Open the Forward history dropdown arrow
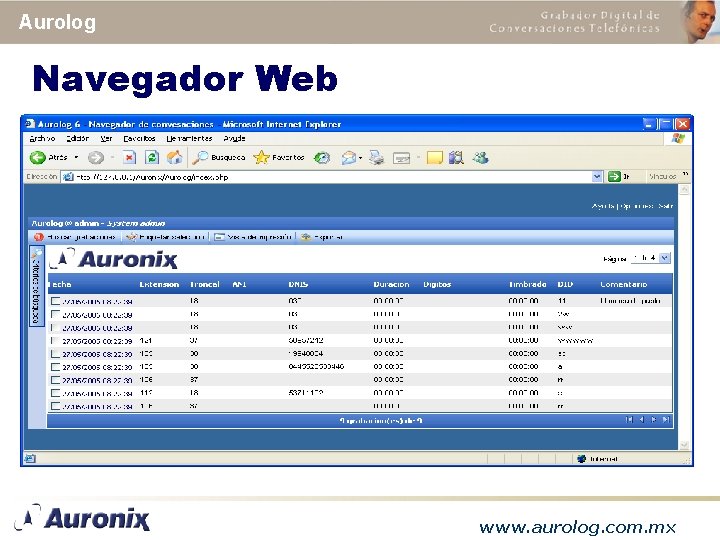Viewport: 720px width, 540px height. pyautogui.click(x=112, y=158)
